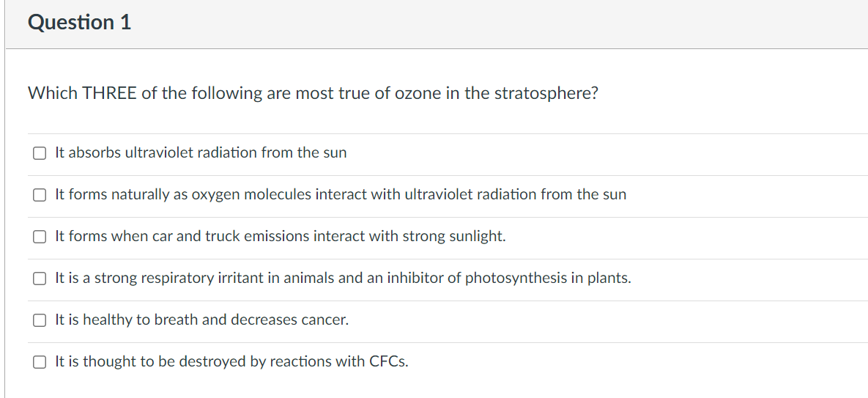
Task: Click the word 'THREE' in the prompt
Action: pos(109,94)
